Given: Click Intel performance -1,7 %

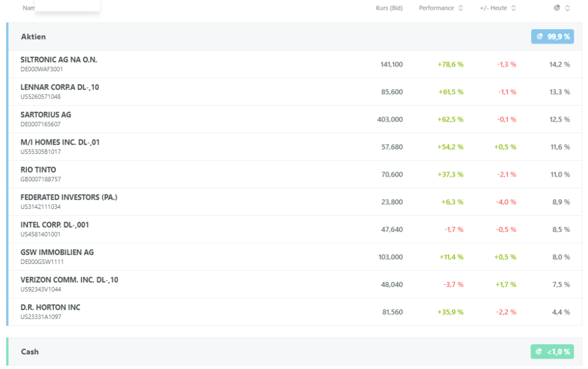Looking at the screenshot, I should tap(454, 230).
